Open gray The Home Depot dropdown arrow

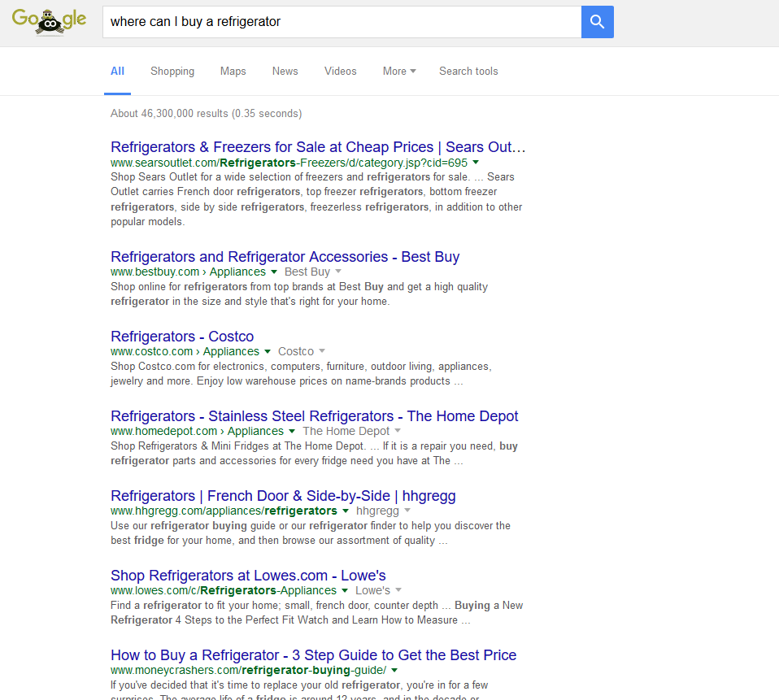coord(398,432)
